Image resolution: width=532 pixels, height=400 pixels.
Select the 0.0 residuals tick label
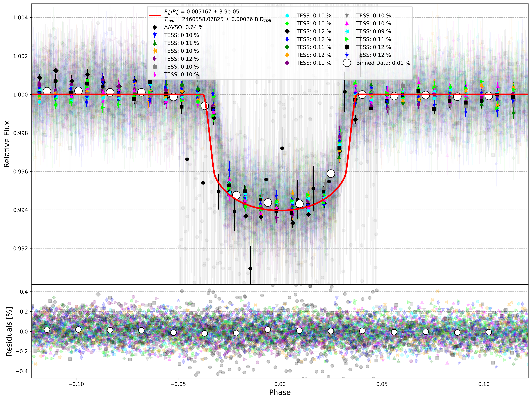pyautogui.click(x=24, y=331)
